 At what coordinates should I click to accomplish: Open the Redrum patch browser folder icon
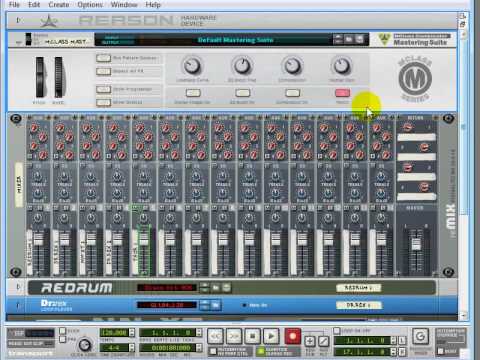pos(216,287)
